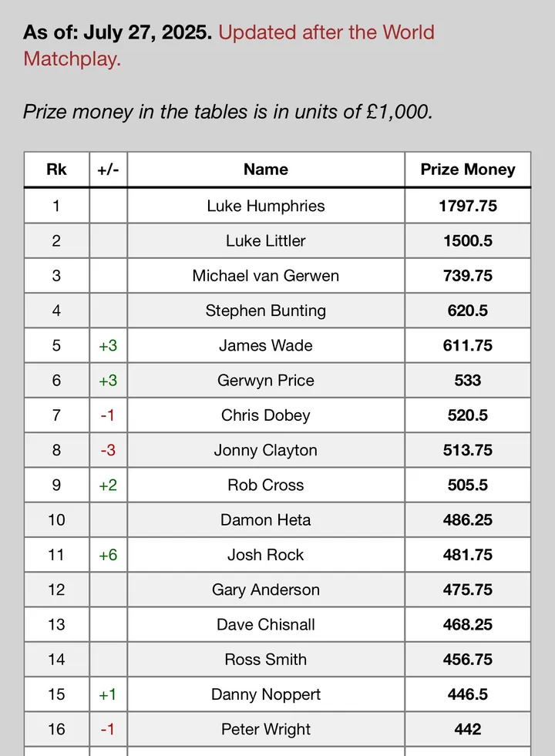Click Peter Wright's prize money 442
This screenshot has height=756, width=555.
tap(467, 729)
